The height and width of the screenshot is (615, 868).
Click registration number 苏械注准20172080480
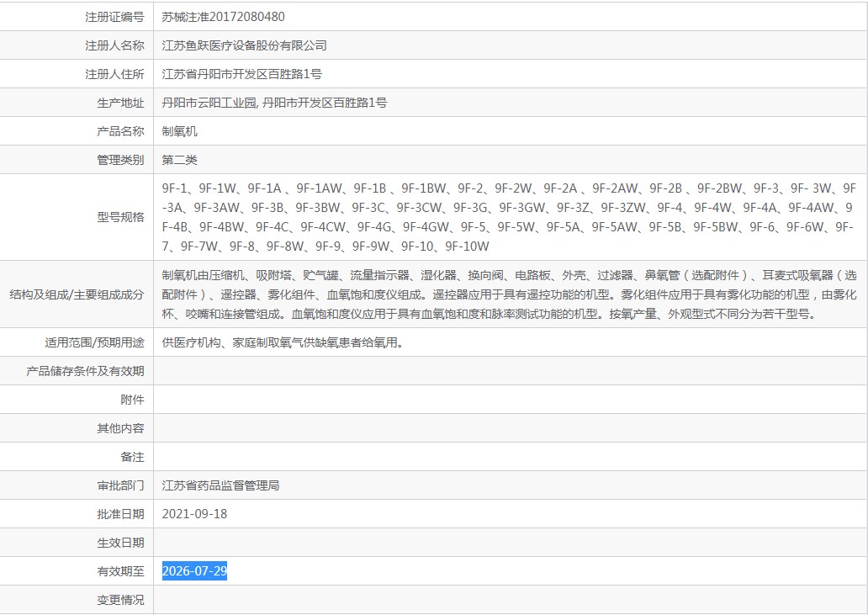(223, 17)
